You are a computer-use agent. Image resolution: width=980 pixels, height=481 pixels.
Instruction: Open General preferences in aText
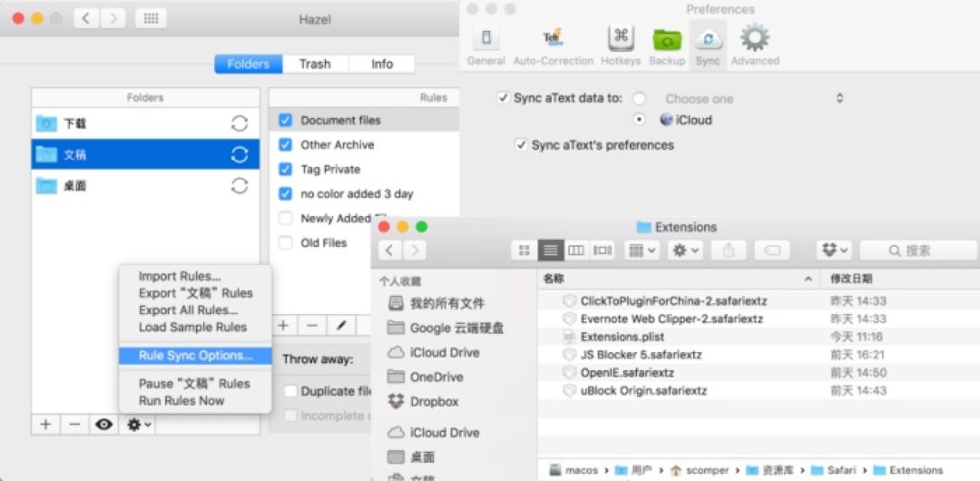click(486, 46)
